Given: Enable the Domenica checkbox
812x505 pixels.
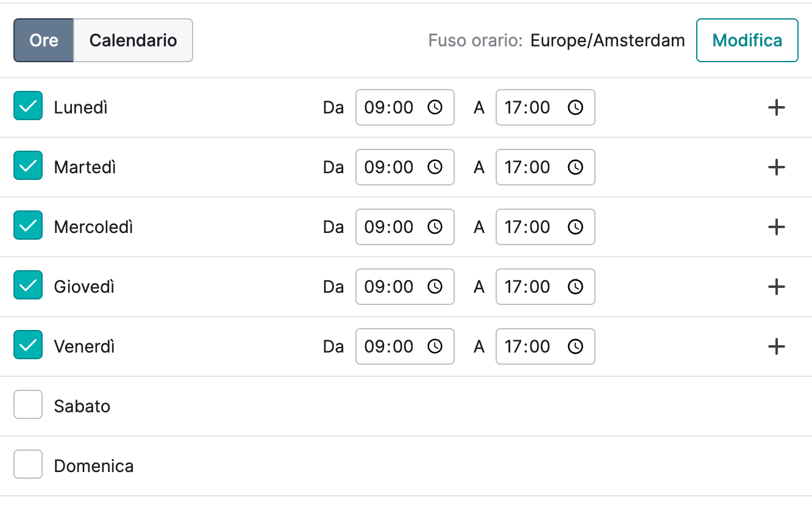Looking at the screenshot, I should (x=28, y=464).
